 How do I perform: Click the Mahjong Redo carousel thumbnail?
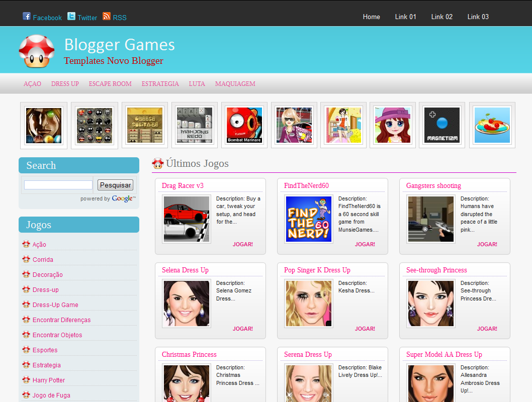pyautogui.click(x=195, y=125)
